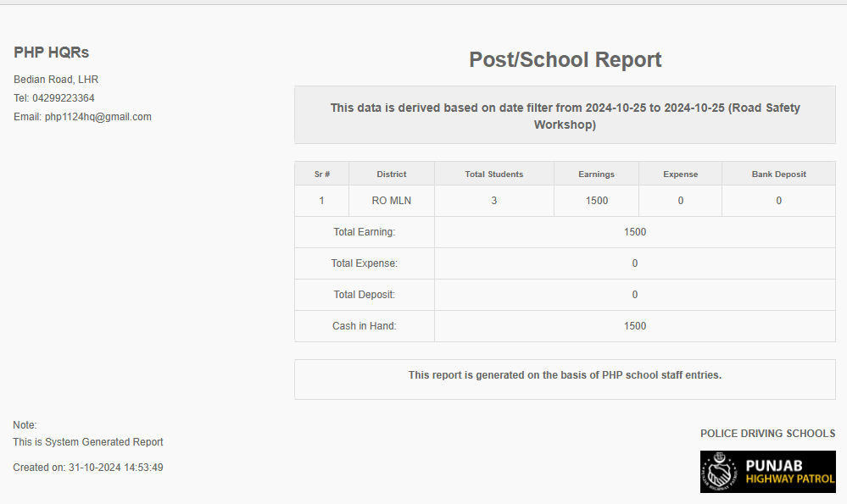The image size is (847, 504).
Task: Click the Total Earning row label
Action: pyautogui.click(x=365, y=232)
